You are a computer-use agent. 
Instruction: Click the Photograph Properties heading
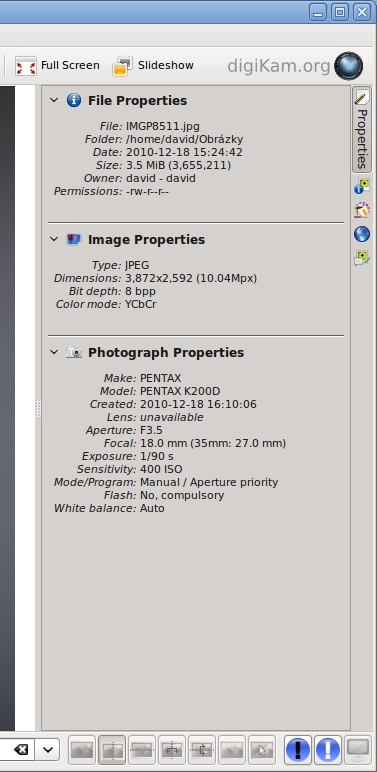tap(166, 353)
